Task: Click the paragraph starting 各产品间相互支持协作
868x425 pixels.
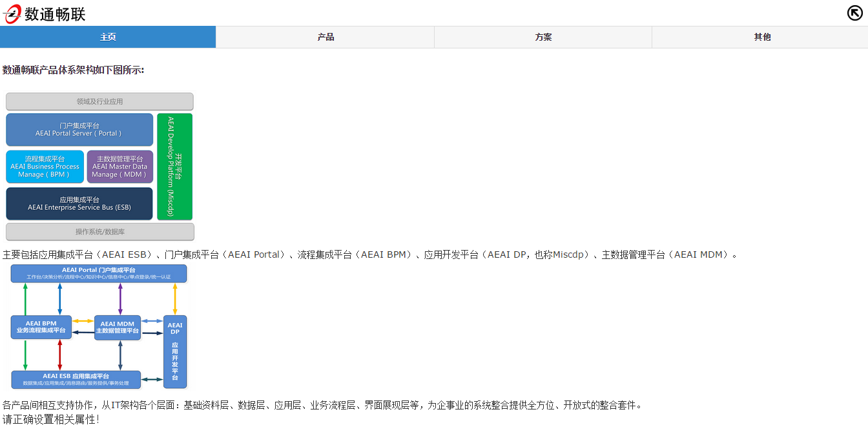Action: tap(323, 406)
